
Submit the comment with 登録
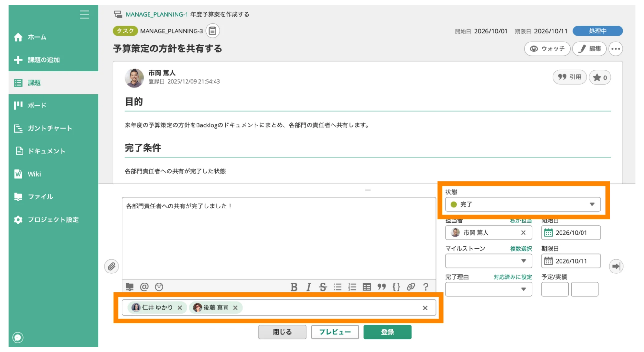point(388,332)
